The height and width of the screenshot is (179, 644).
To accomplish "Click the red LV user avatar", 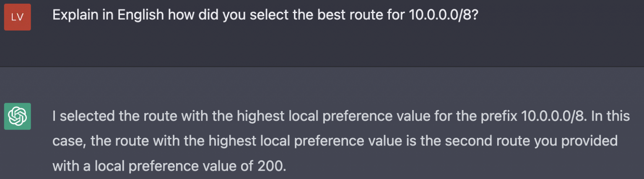I will click(17, 17).
